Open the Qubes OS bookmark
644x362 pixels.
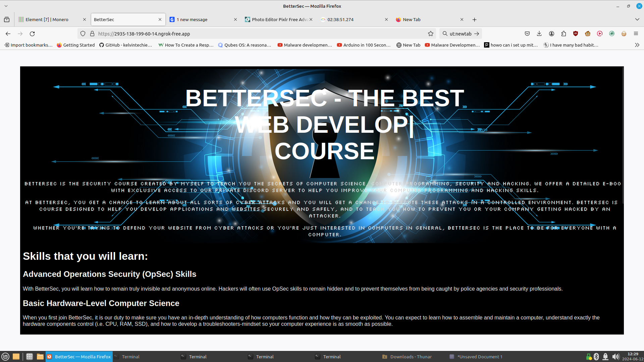(245, 45)
